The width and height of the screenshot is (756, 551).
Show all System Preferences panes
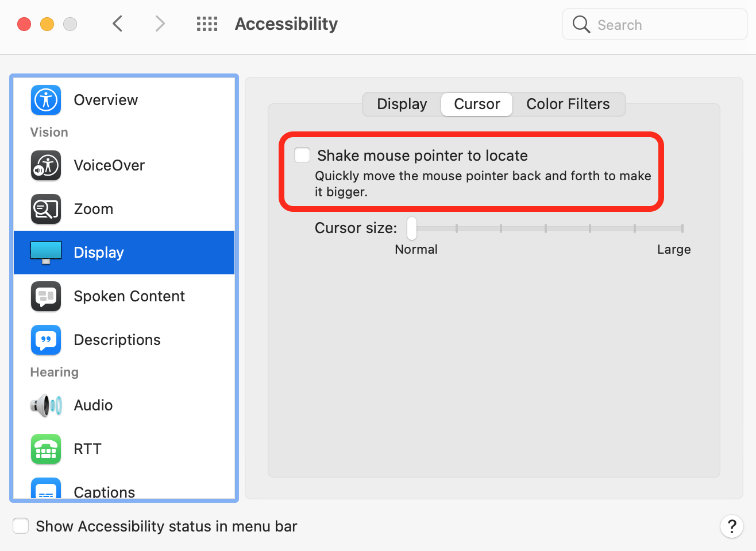coord(207,24)
